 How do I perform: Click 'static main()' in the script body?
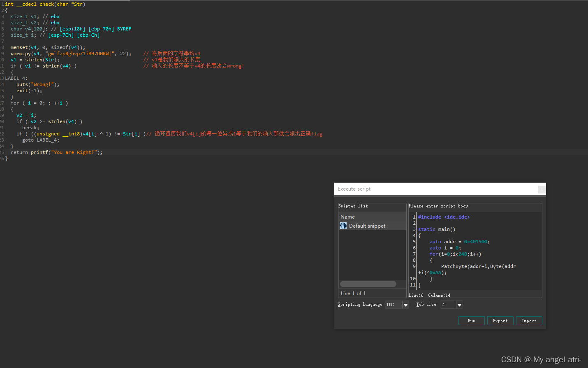(437, 229)
